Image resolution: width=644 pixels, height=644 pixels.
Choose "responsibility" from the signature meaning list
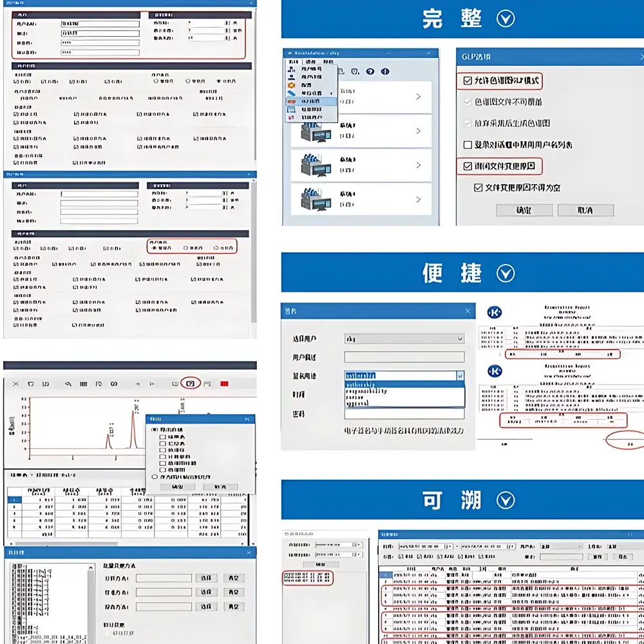pyautogui.click(x=366, y=390)
